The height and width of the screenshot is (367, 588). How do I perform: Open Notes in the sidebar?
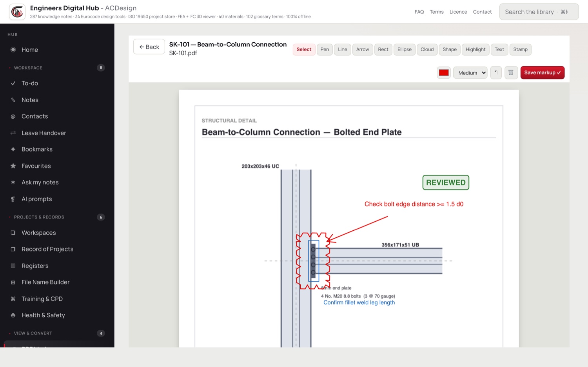(x=57, y=100)
